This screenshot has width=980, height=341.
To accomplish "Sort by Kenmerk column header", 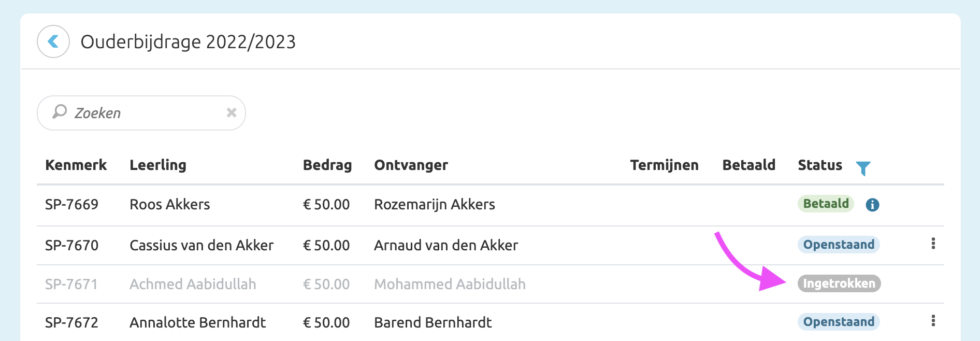I will click(76, 165).
